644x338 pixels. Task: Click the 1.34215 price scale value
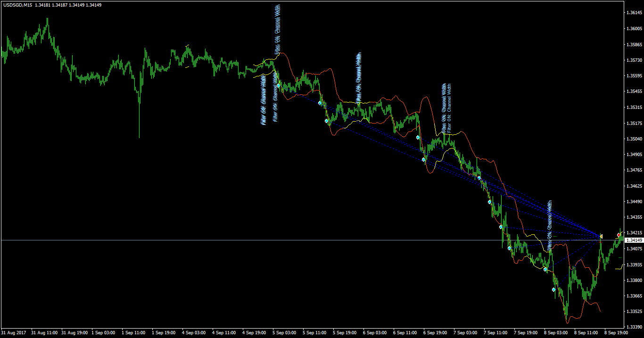634,233
